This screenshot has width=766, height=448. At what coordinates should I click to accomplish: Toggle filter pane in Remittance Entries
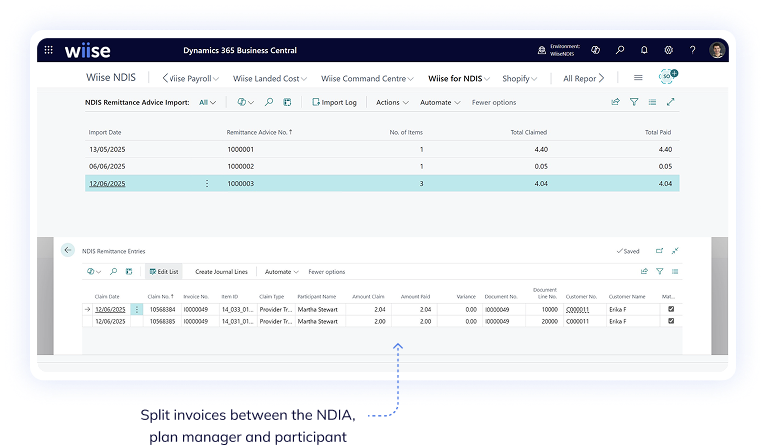[660, 271]
